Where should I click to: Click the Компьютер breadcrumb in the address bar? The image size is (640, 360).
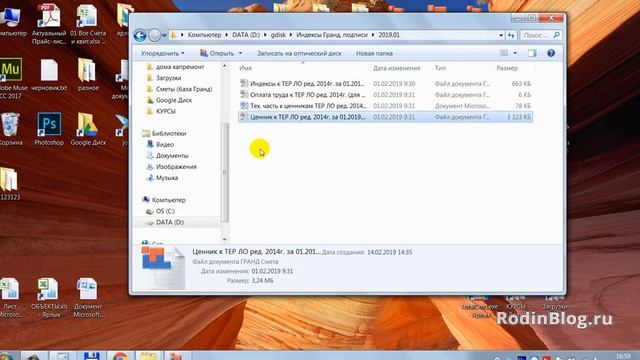(x=204, y=35)
